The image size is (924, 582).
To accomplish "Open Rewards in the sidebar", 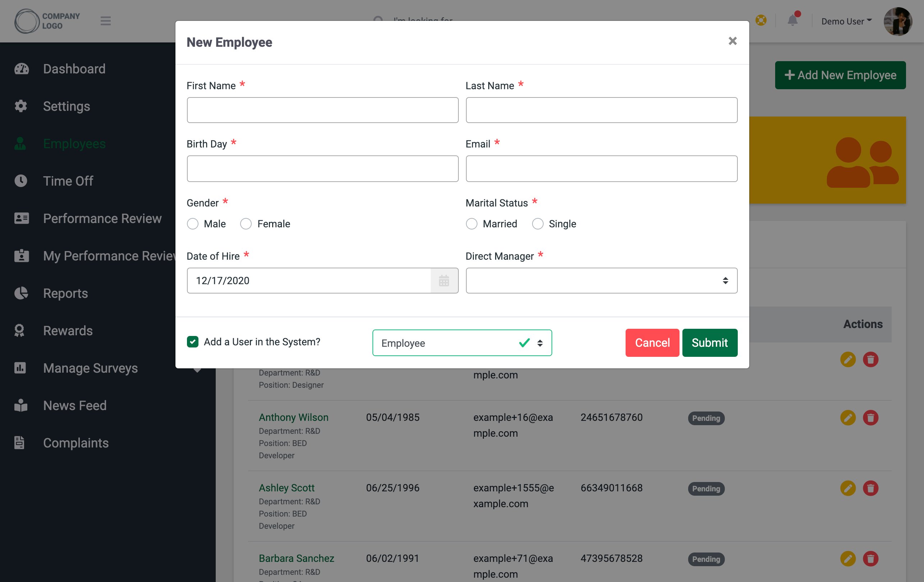I will pos(68,331).
